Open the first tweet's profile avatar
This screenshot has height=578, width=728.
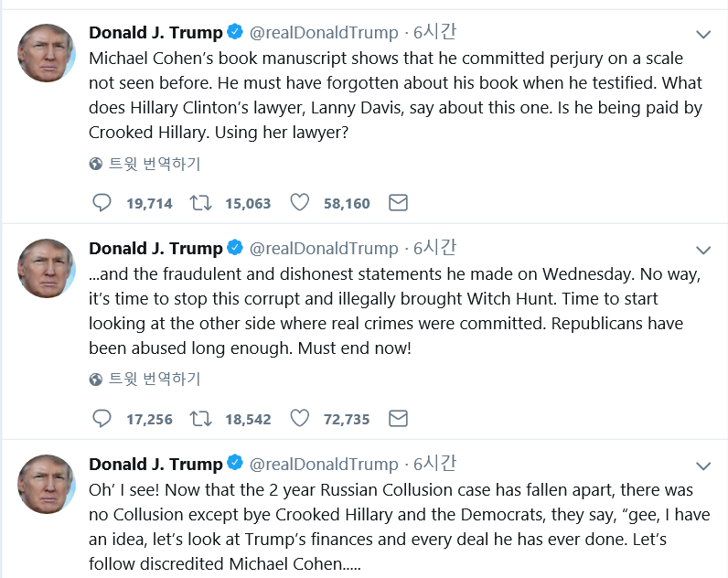pos(47,53)
